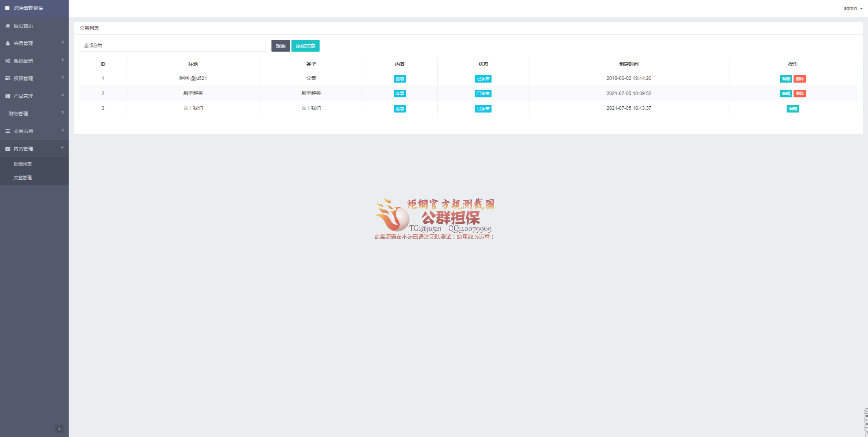Open the 全部分类 category selector
The height and width of the screenshot is (437, 868).
pyautogui.click(x=173, y=45)
